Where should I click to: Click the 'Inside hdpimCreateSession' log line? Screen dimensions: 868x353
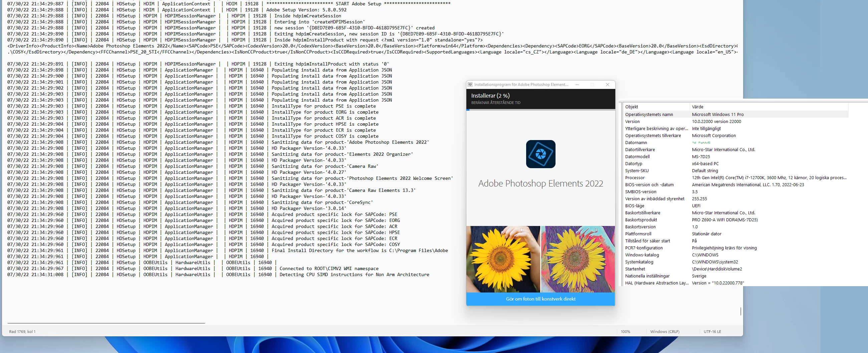coord(174,16)
